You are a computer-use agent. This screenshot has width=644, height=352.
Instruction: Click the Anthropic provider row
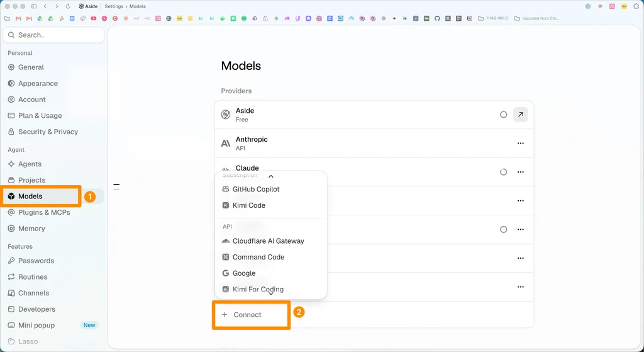(x=374, y=143)
